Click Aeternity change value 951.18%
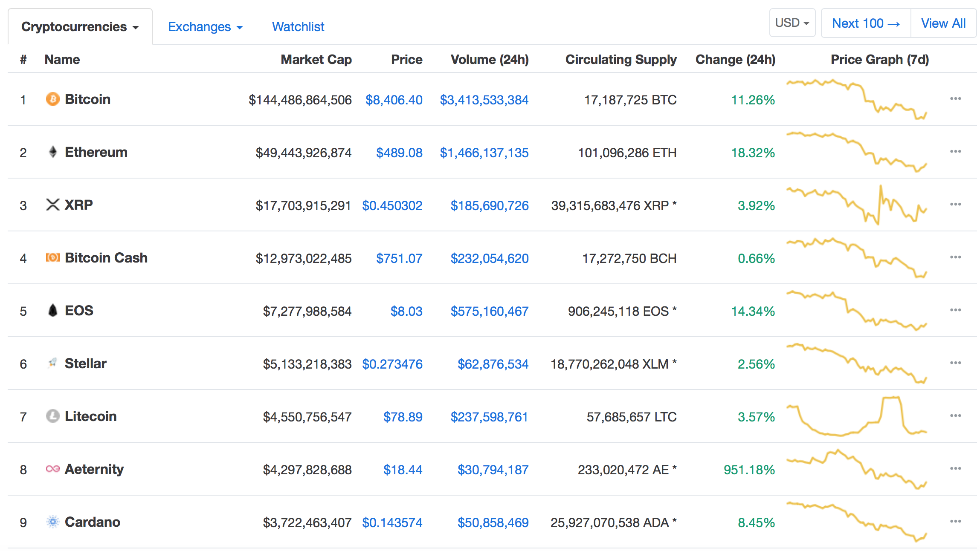The height and width of the screenshot is (551, 980). [749, 470]
